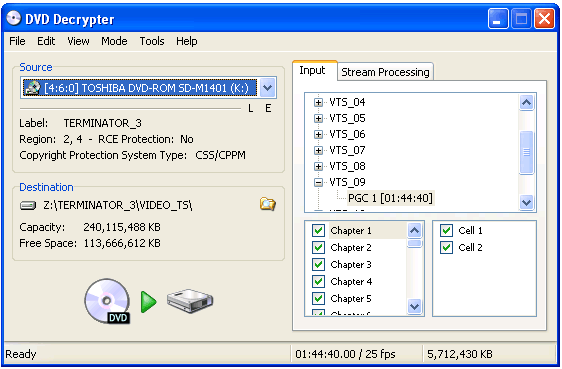Screen dimensions: 562x369
Task: Open the Tools menu
Action: (x=152, y=41)
